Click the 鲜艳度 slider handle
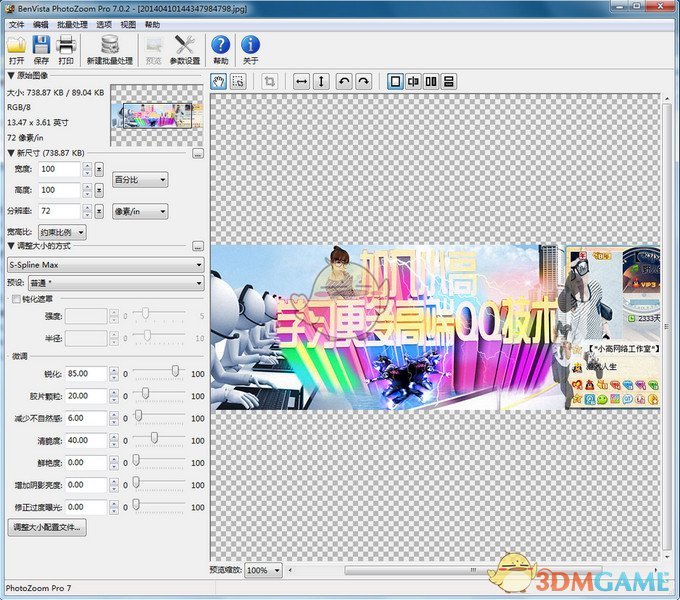 pyautogui.click(x=136, y=460)
